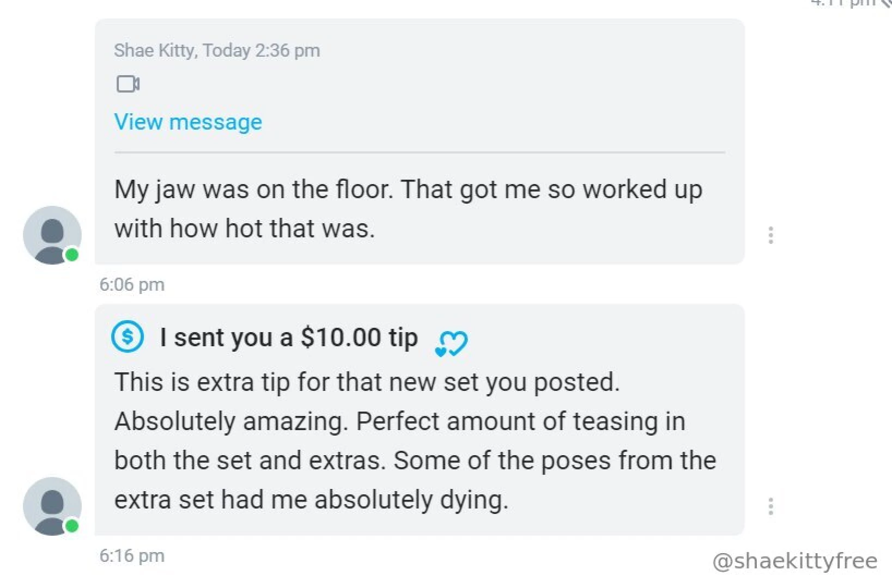Open the "View message" link

188,122
